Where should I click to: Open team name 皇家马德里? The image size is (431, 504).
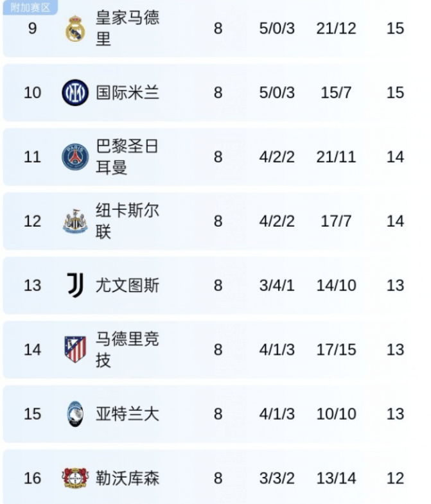127,28
